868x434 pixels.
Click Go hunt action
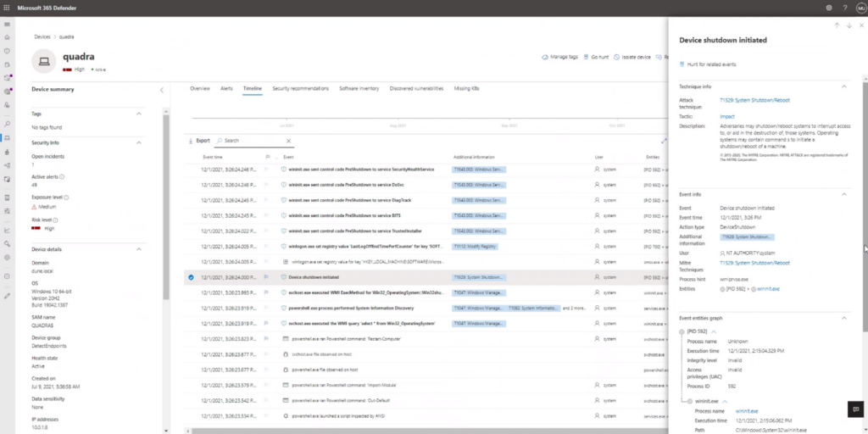coord(596,57)
